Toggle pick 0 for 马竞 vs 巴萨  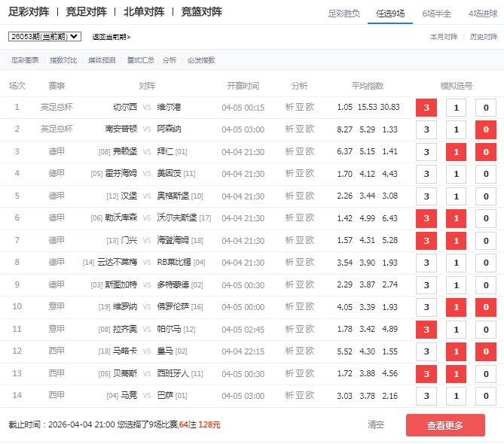tap(485, 395)
